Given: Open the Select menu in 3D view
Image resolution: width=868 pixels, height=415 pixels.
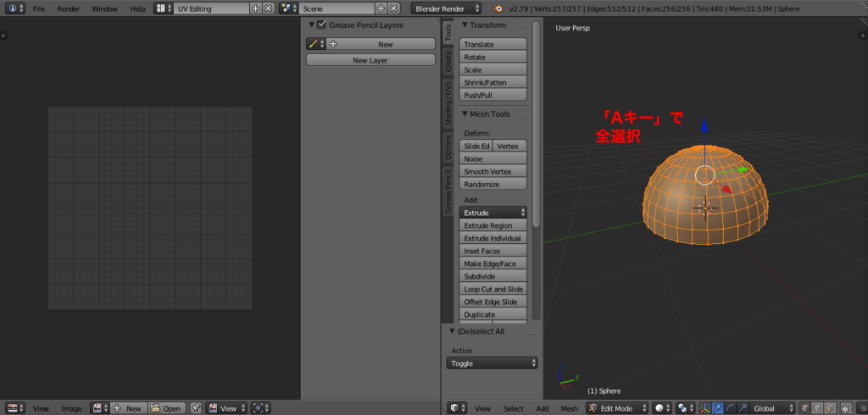Looking at the screenshot, I should tap(513, 408).
